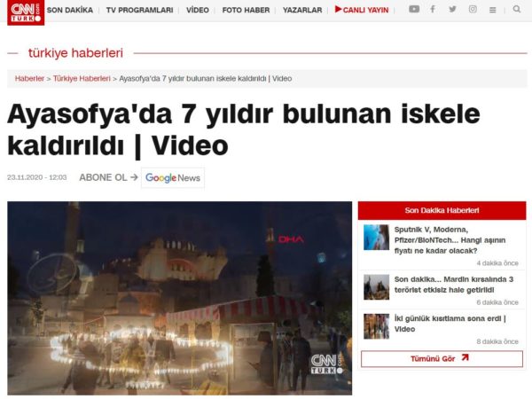Open the Mardin kırsalında news thumbnail
Image resolution: width=532 pixels, height=399 pixels.
(x=376, y=286)
